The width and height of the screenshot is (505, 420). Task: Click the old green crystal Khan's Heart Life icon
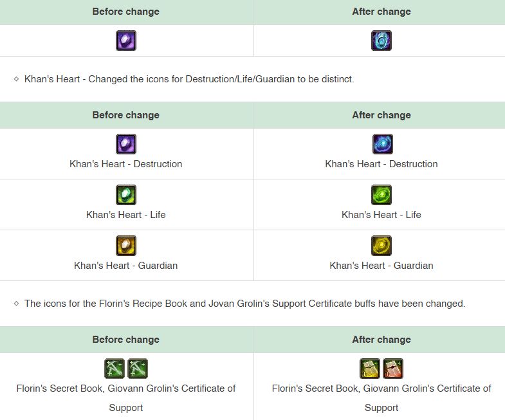126,195
